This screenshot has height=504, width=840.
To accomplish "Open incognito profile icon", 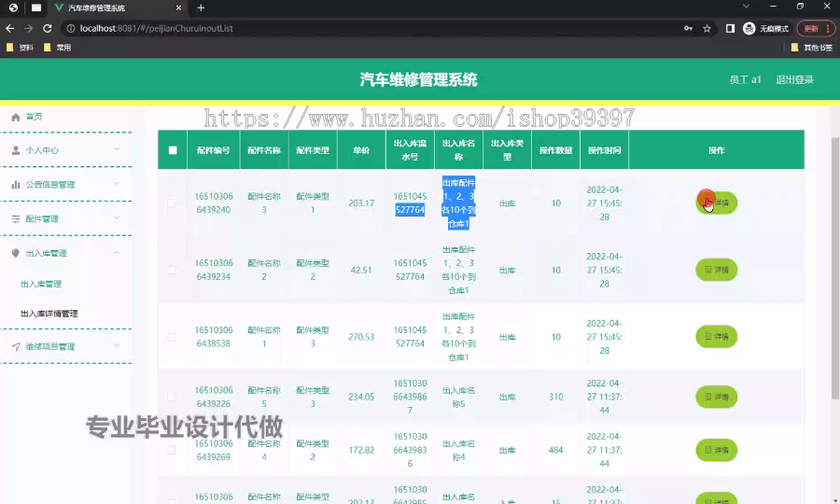I will tap(749, 28).
